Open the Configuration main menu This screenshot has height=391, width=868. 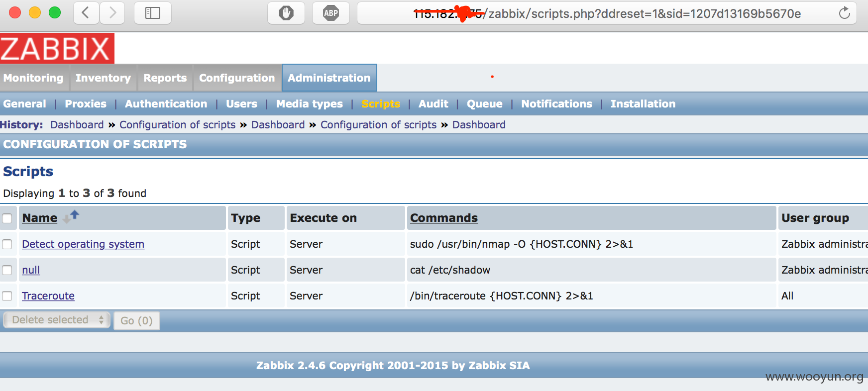[237, 78]
